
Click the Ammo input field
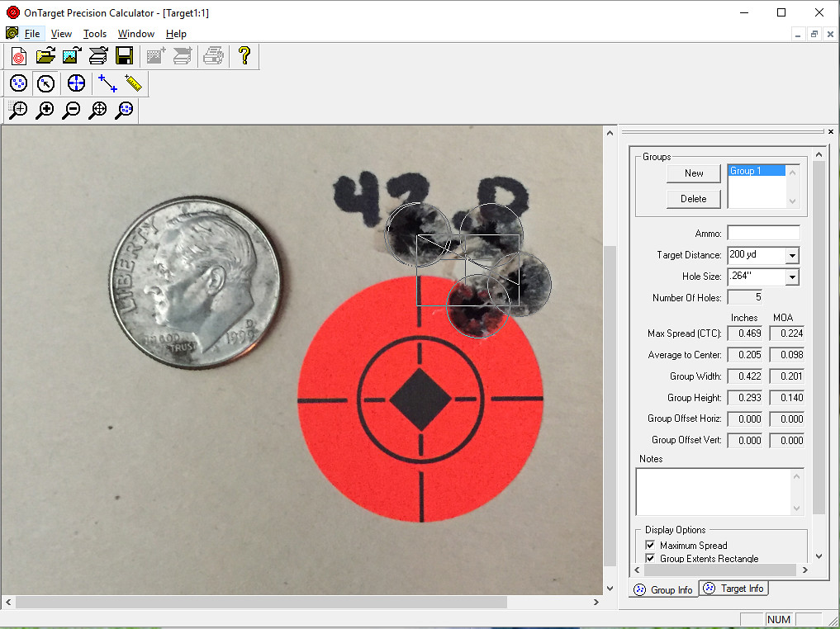click(763, 233)
